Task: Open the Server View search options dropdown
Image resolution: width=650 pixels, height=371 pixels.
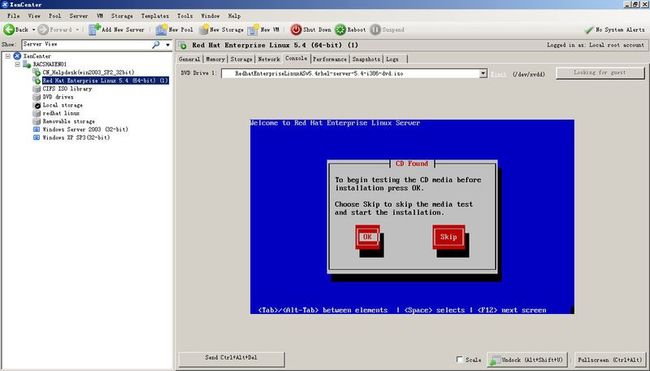Action: pyautogui.click(x=167, y=44)
